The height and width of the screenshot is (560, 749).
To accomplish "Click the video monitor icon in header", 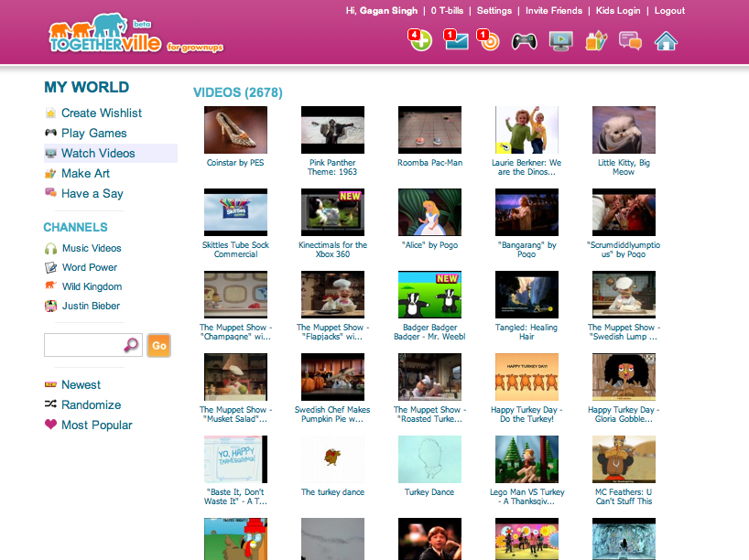I will point(560,40).
